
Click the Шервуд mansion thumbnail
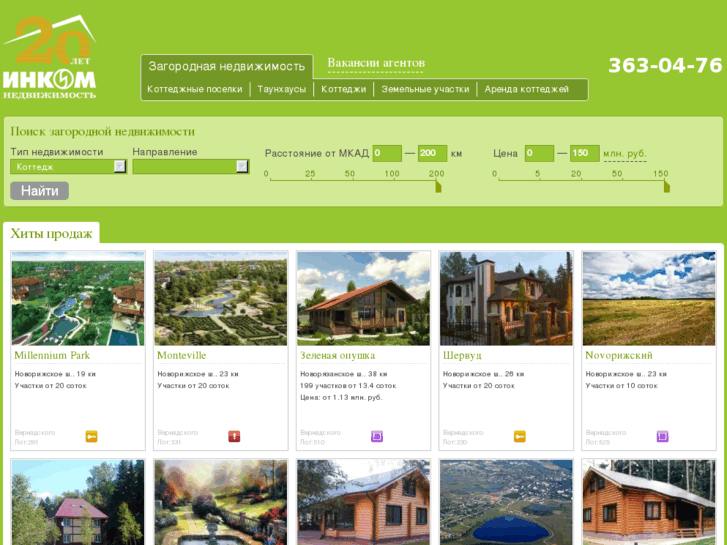coord(506,299)
